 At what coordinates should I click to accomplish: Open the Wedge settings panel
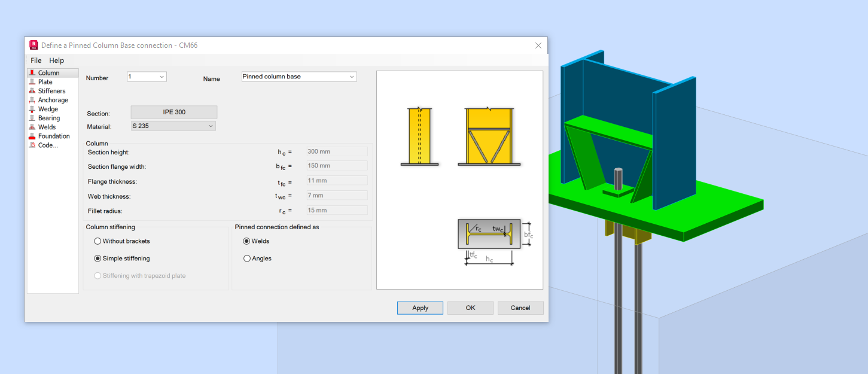tap(47, 108)
